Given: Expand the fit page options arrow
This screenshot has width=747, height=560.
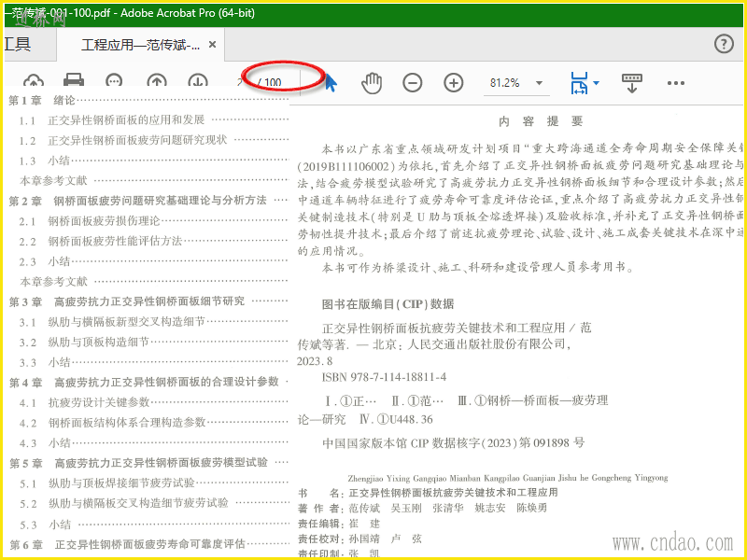Looking at the screenshot, I should [x=596, y=83].
